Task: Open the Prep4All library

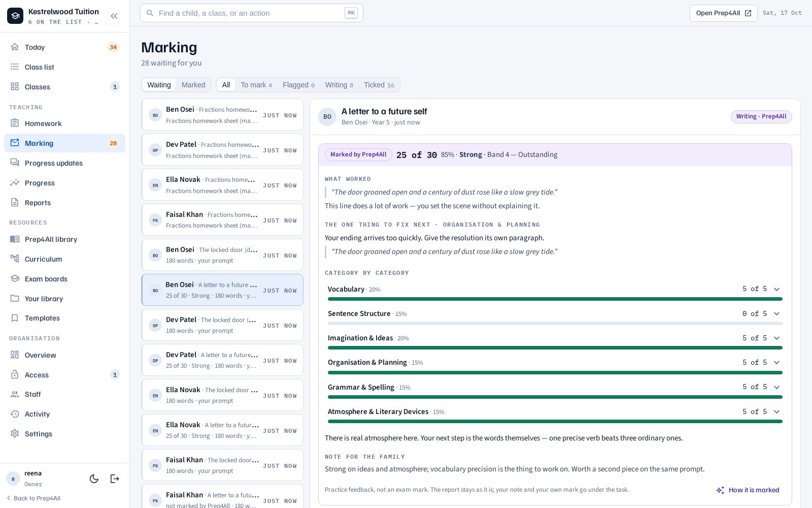Action: click(x=64, y=239)
